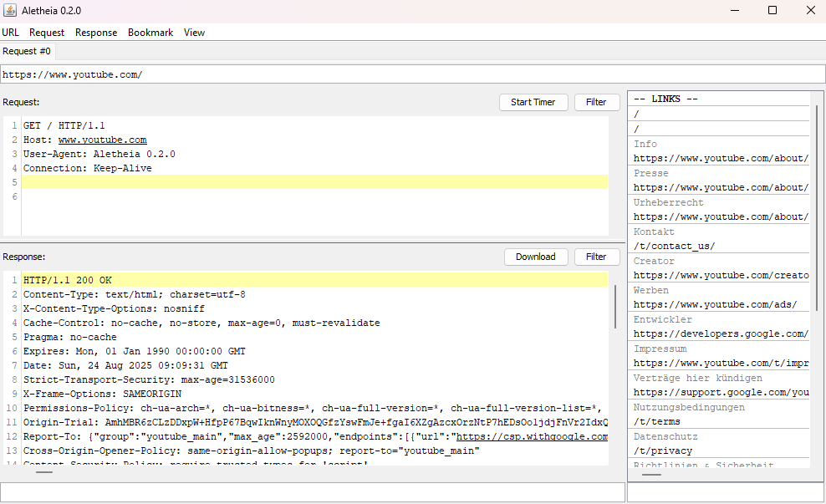Open the URL menu
Image resolution: width=826 pixels, height=504 pixels.
(x=11, y=33)
